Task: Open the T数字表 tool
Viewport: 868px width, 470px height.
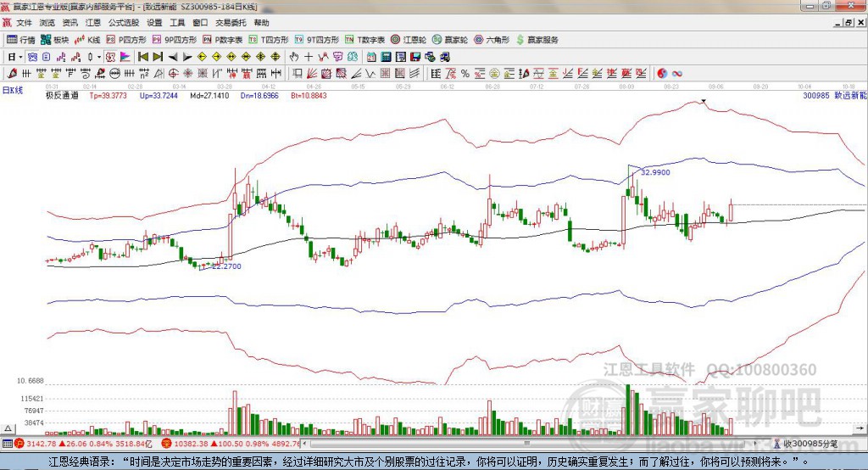Action: 364,40
